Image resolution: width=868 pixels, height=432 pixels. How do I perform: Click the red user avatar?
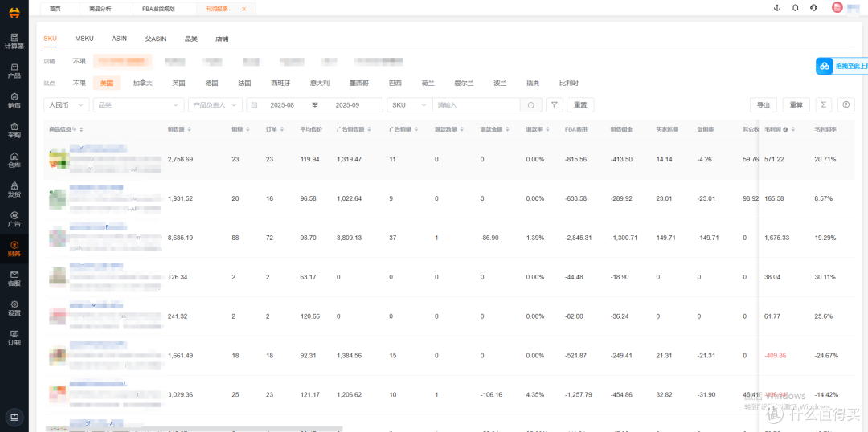(x=837, y=8)
